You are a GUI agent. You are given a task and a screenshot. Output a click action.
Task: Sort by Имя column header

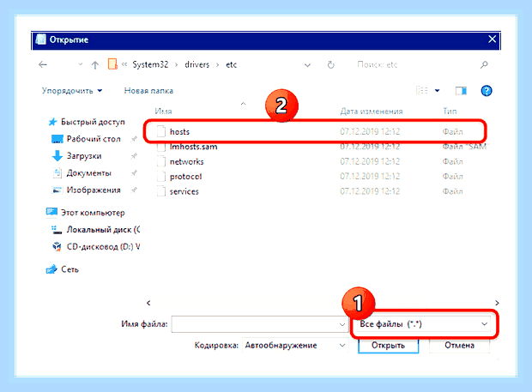click(163, 112)
